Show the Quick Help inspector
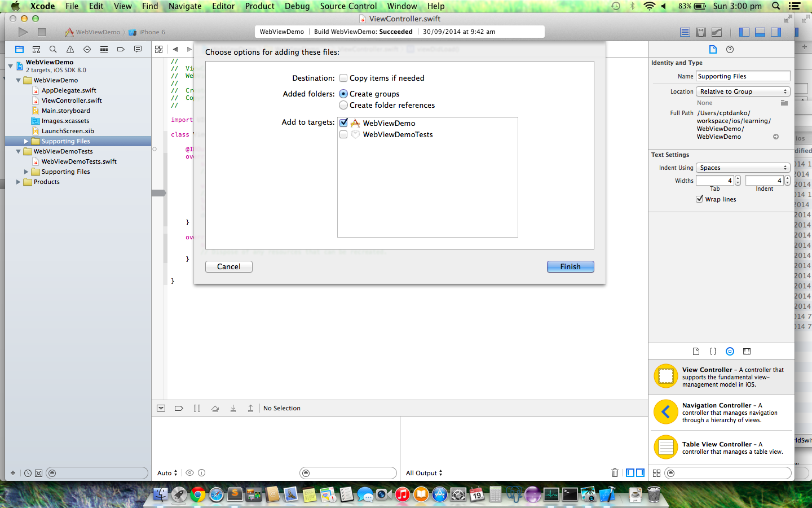The width and height of the screenshot is (812, 508). point(730,49)
